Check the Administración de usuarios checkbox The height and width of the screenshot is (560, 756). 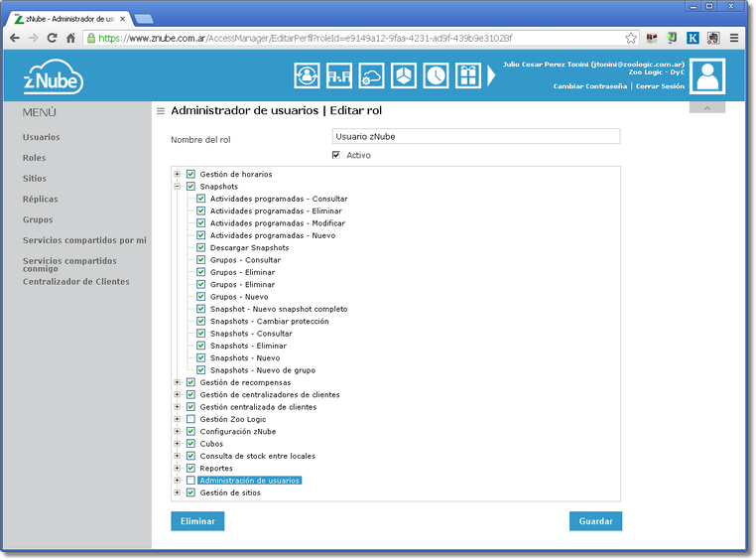(190, 481)
